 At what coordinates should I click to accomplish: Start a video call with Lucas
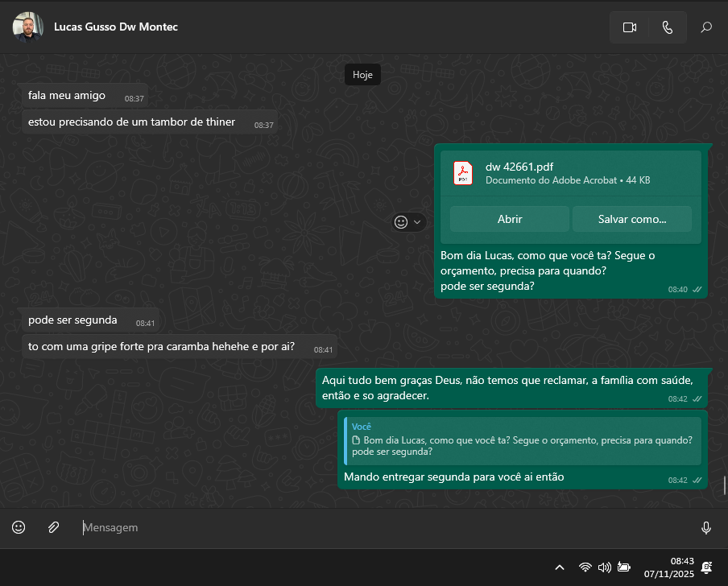629,27
